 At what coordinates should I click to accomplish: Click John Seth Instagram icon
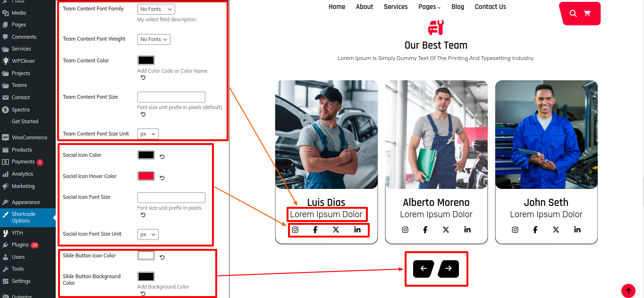[515, 230]
